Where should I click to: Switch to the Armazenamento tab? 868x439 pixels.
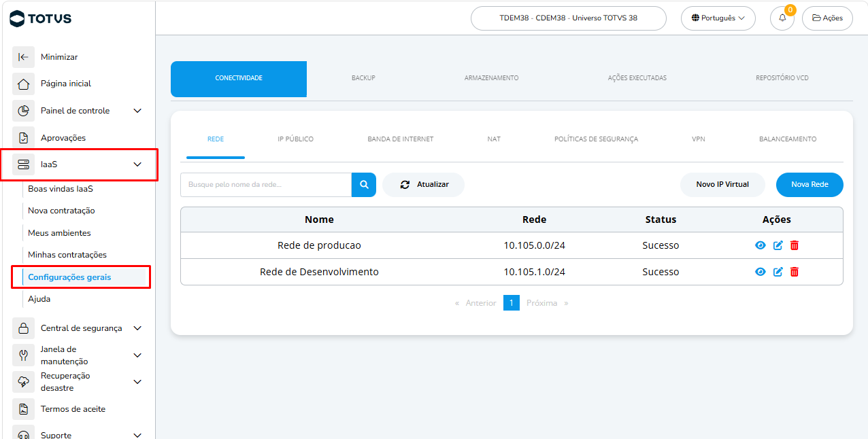point(492,78)
